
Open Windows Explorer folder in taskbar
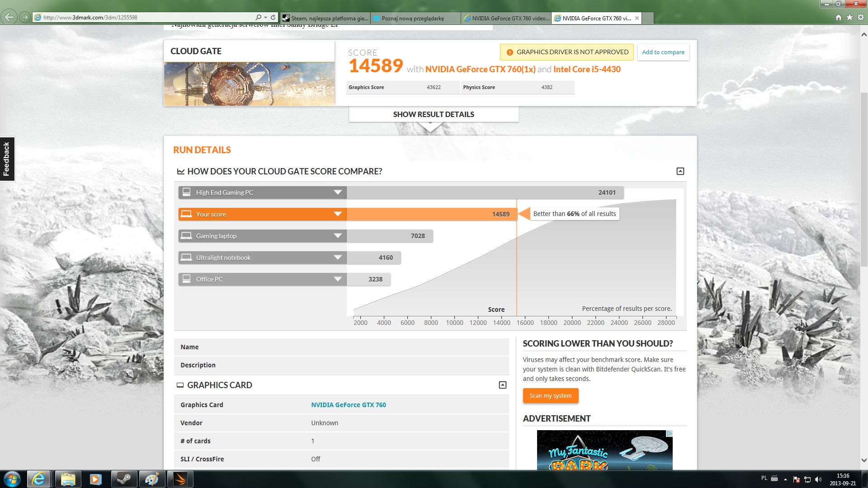tap(68, 479)
